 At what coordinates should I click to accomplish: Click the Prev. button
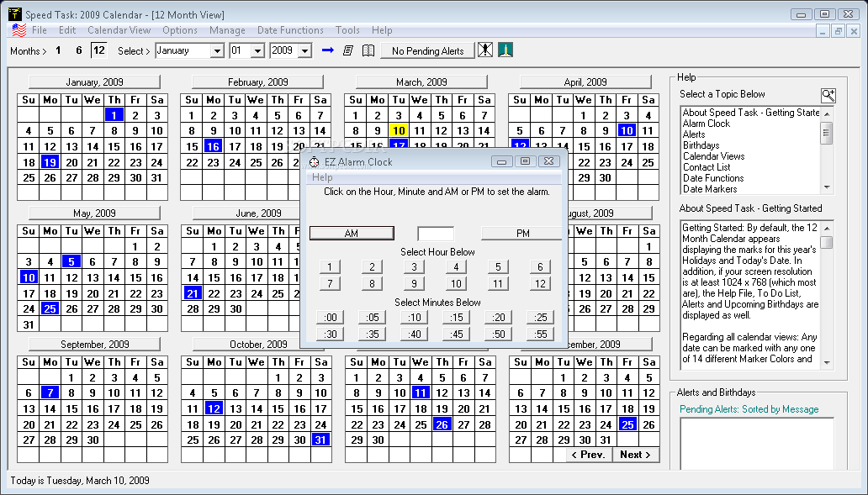click(x=588, y=455)
